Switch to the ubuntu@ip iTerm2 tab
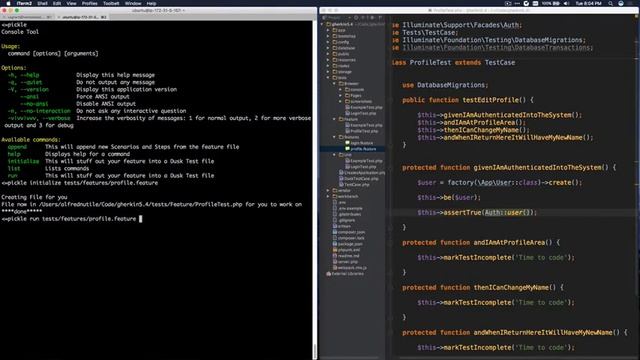The image size is (640, 360). click(x=82, y=17)
